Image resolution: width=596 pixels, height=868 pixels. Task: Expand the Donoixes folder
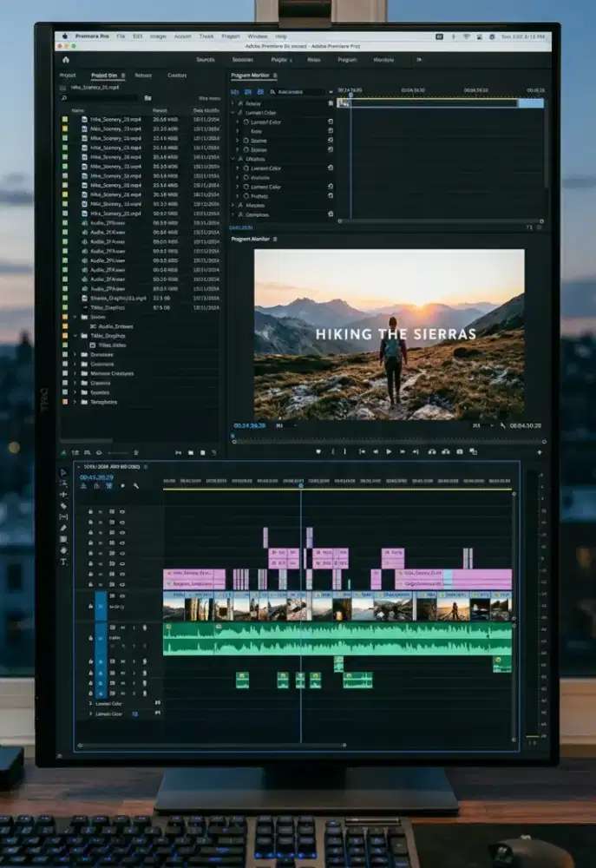[x=75, y=355]
